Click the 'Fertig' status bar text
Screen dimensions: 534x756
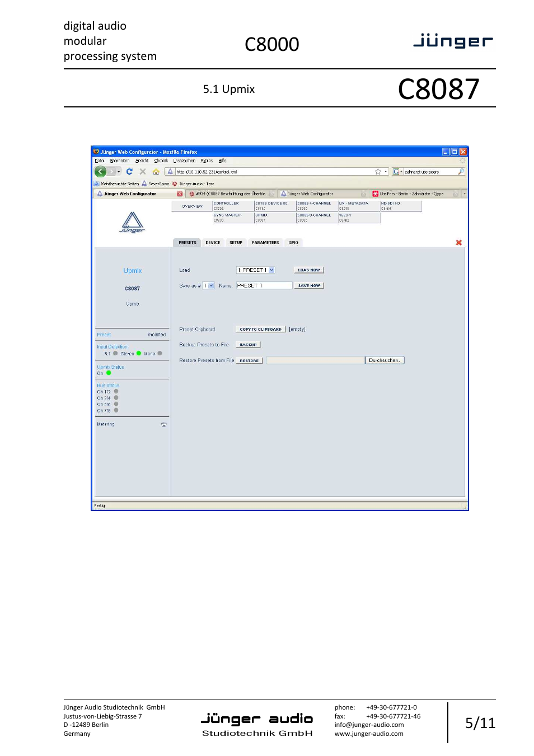(x=100, y=506)
